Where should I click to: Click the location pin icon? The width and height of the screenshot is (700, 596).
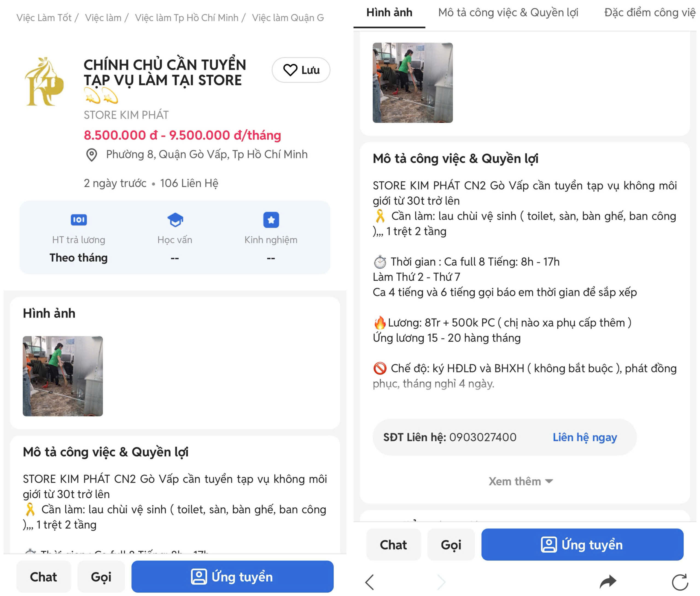(x=92, y=155)
